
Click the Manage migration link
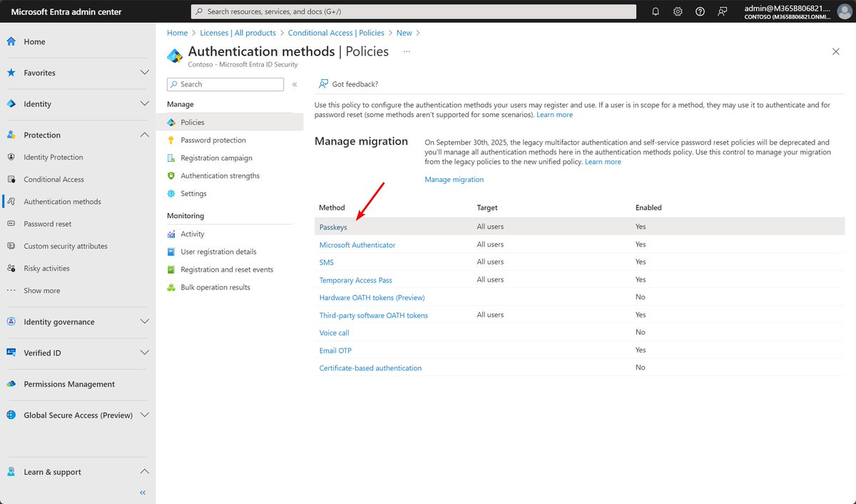pos(454,180)
